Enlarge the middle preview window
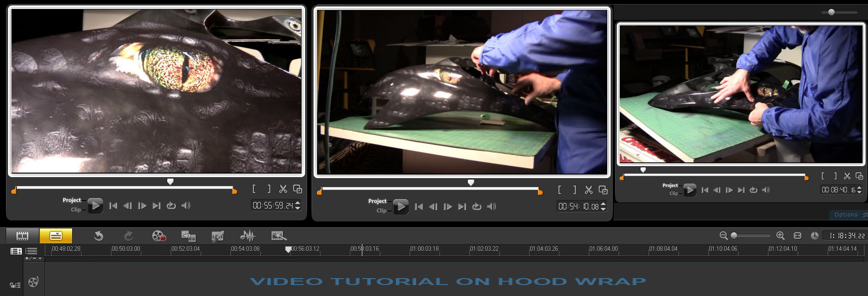The width and height of the screenshot is (868, 296). 603,190
